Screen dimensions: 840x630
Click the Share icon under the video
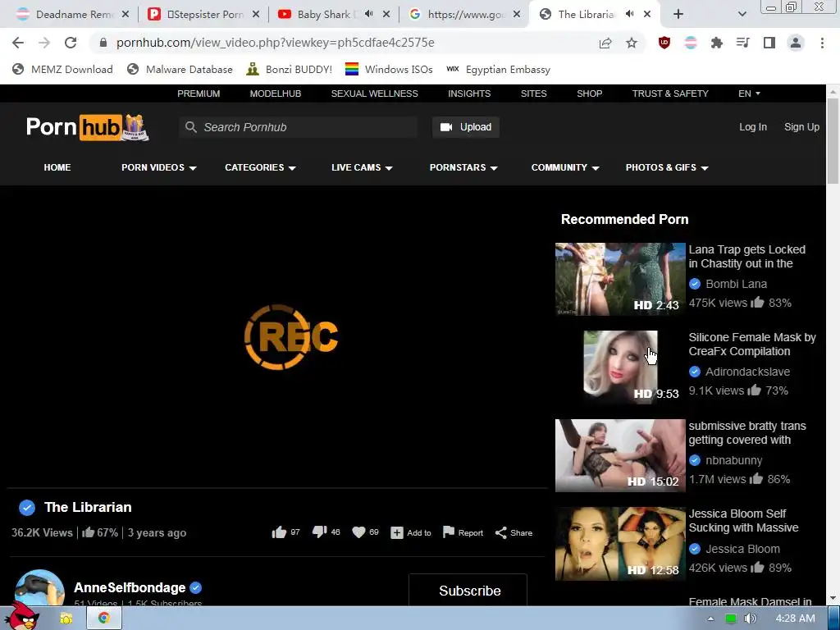501,532
